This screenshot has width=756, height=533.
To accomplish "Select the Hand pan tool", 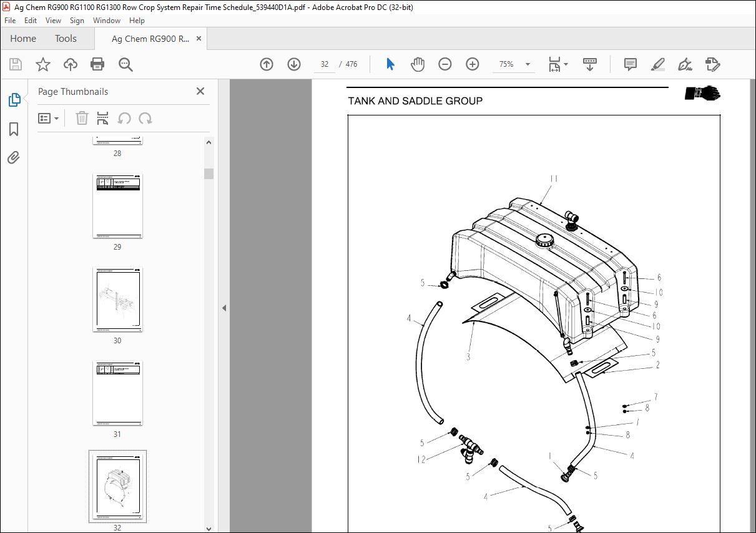I will [x=417, y=64].
